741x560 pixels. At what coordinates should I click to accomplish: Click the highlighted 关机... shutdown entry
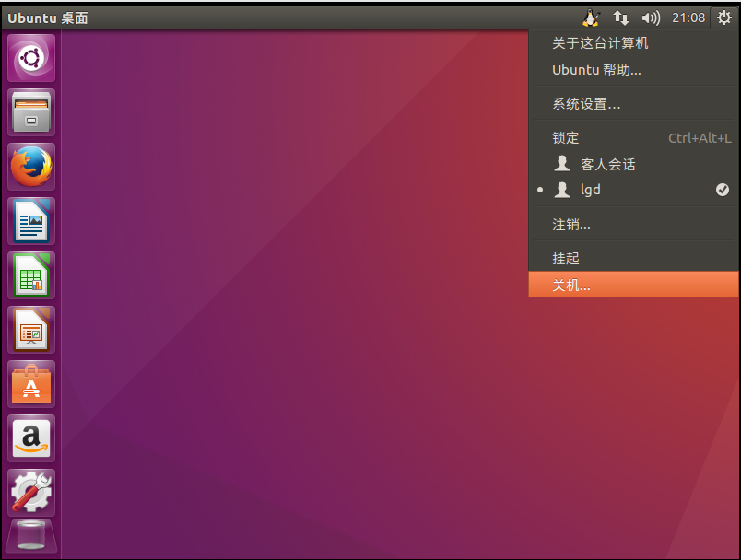[634, 285]
